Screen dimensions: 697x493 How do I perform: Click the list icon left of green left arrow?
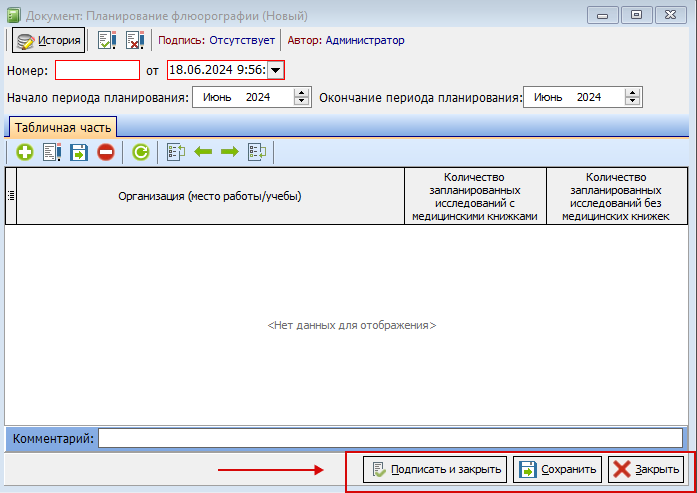point(176,152)
